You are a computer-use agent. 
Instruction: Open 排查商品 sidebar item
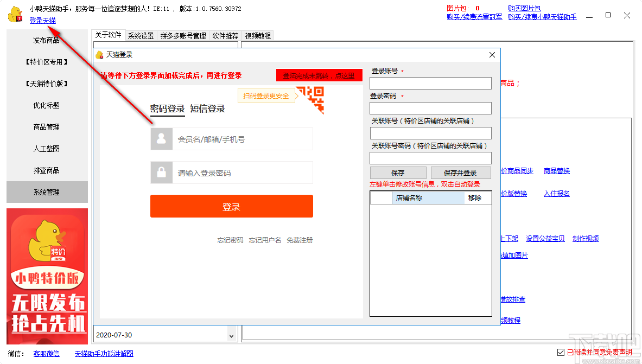pyautogui.click(x=46, y=170)
